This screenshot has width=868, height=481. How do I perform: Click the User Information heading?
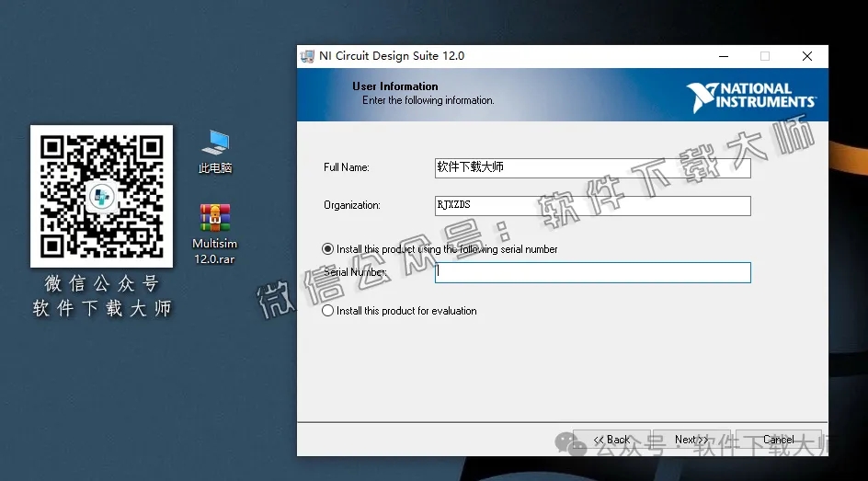[395, 86]
